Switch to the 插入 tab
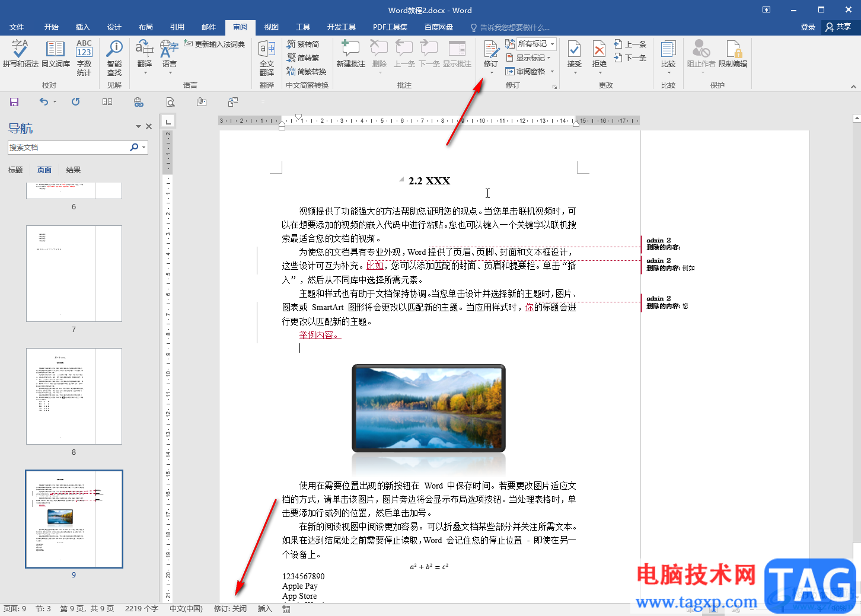861x616 pixels. click(x=83, y=27)
